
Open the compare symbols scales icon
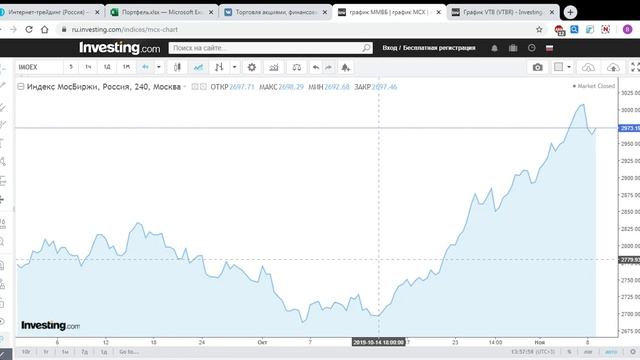297,67
